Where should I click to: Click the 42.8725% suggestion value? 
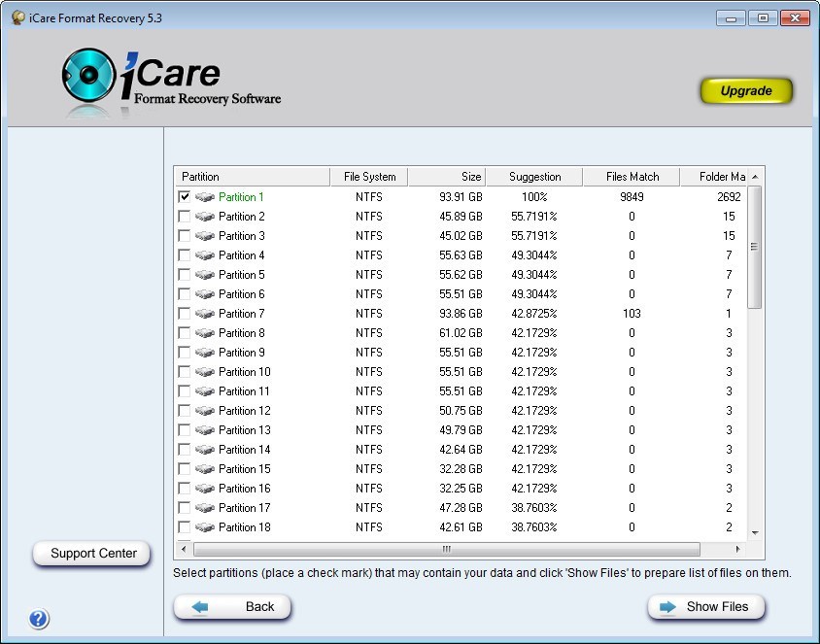[534, 314]
